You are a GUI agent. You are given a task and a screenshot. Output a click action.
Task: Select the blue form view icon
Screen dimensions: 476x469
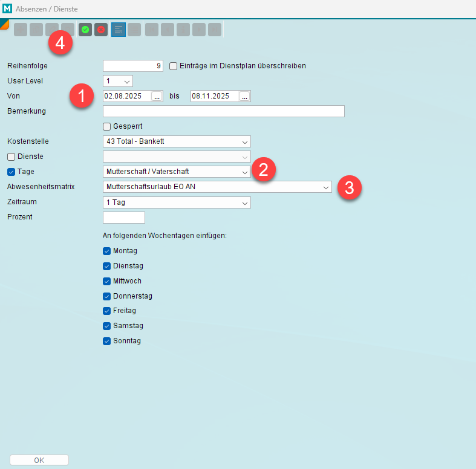[x=118, y=30]
